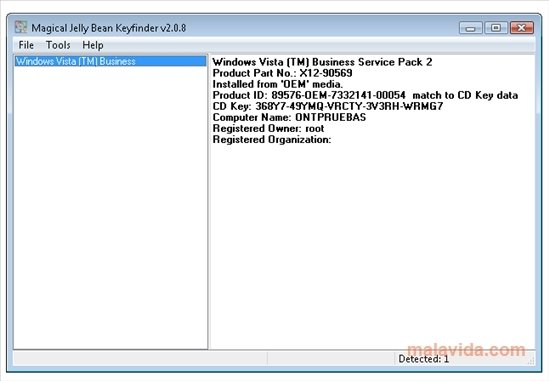
Task: Close the Magical Jelly Bean Keyfinder window
Action: [522, 28]
